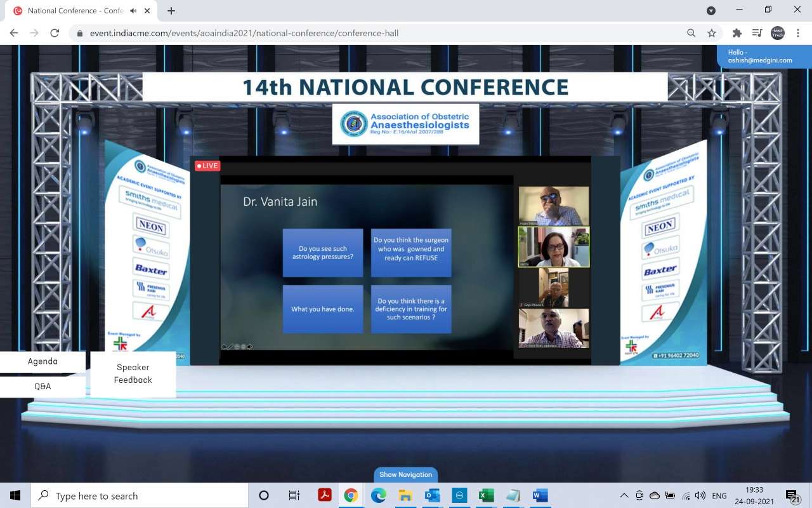812x508 pixels.
Task: Open Cortana circle icon on taskbar
Action: click(264, 495)
